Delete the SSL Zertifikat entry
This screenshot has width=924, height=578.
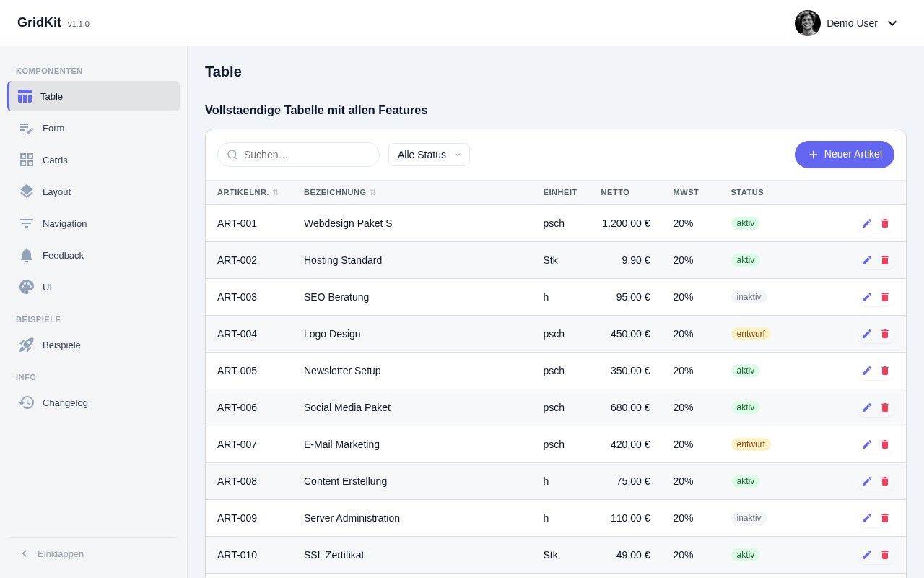coord(885,555)
